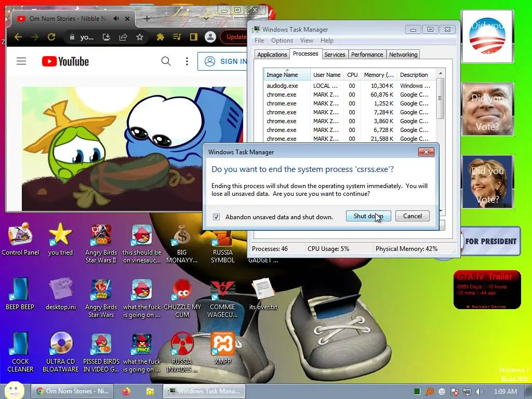Viewport: 532px width, 399px height.
Task: Open the Control Panel desktop icon
Action: [x=20, y=238]
